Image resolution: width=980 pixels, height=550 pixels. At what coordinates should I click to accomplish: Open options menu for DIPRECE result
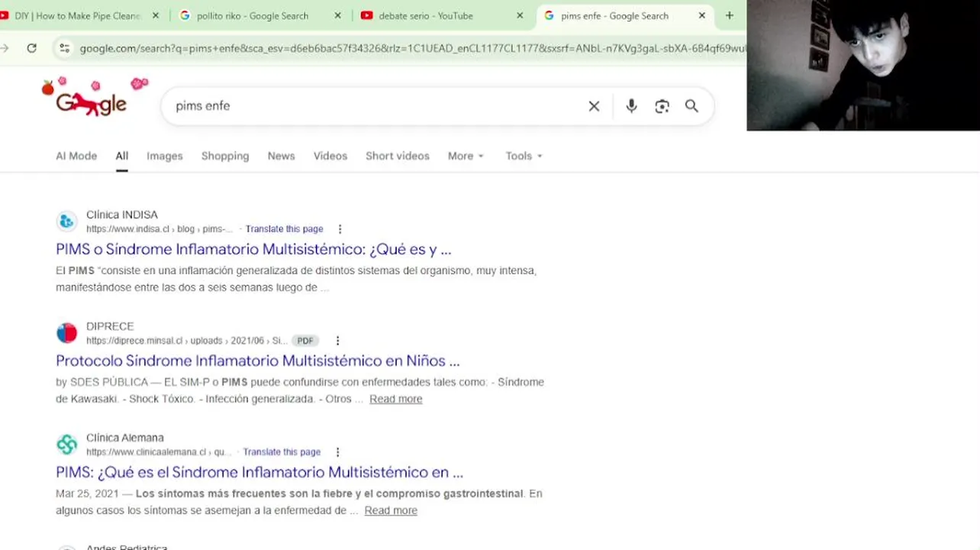pos(337,341)
